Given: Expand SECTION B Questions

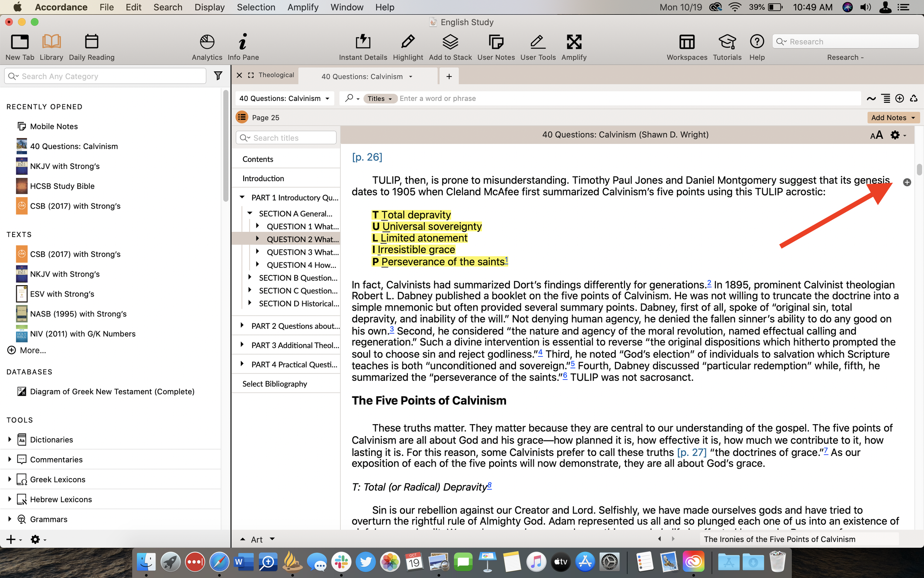Looking at the screenshot, I should 249,277.
